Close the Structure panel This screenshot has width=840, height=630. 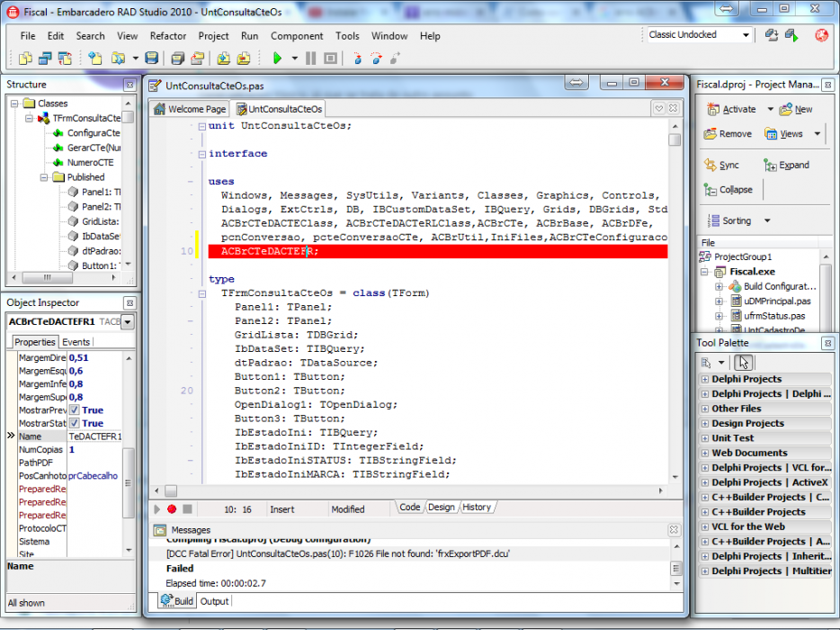pyautogui.click(x=130, y=85)
